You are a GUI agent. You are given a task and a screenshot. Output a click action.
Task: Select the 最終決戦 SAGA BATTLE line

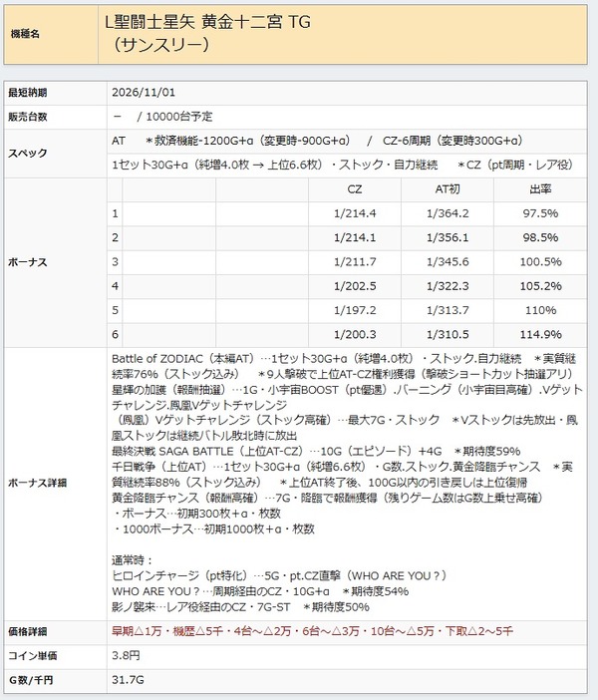click(x=316, y=451)
